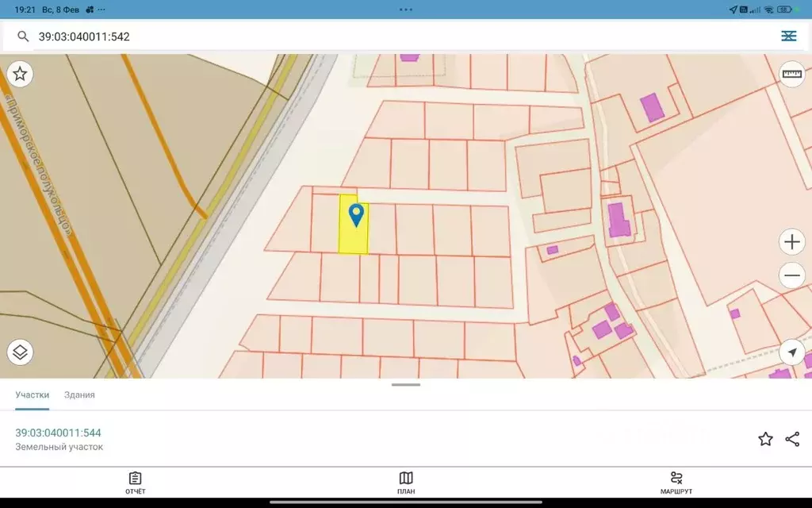Viewport: 812px width, 508px height.
Task: Toggle the crossed-out lines icon in search bar
Action: point(788,37)
